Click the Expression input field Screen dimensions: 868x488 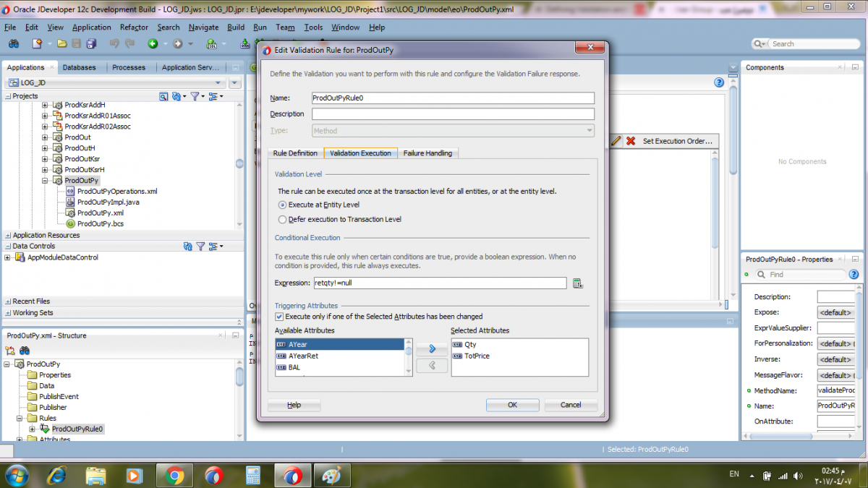pos(440,283)
